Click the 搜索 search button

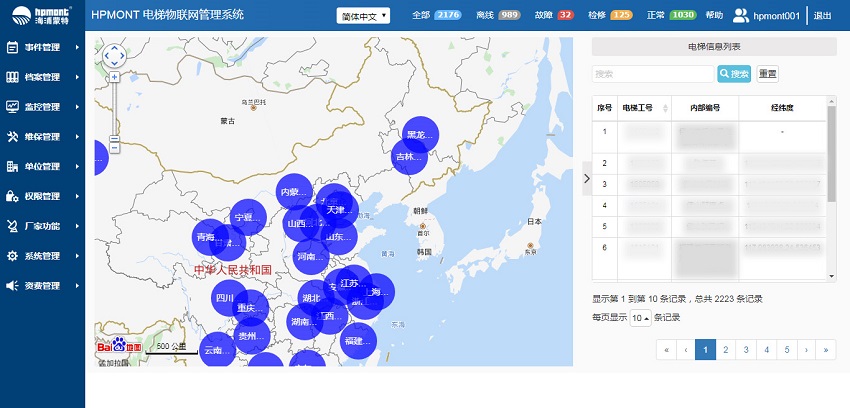coord(734,74)
